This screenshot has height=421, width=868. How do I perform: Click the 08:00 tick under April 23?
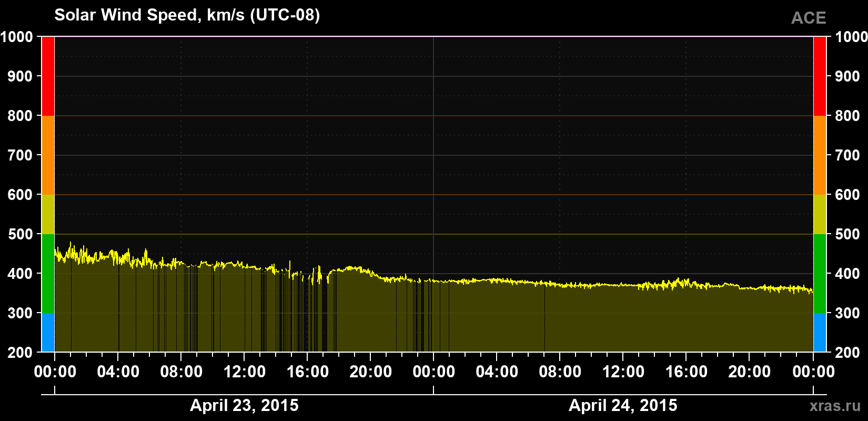181,372
